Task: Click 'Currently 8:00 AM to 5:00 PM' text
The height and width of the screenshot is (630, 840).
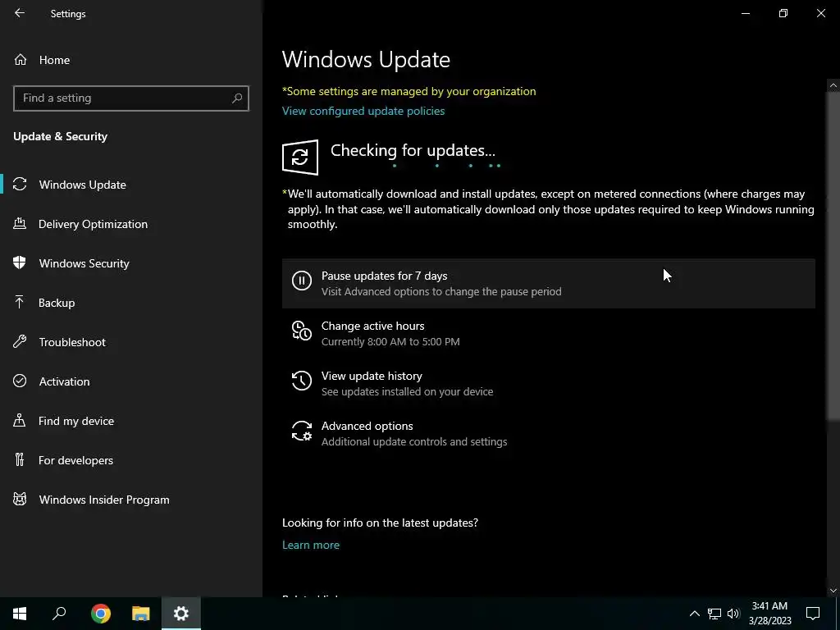Action: (390, 341)
